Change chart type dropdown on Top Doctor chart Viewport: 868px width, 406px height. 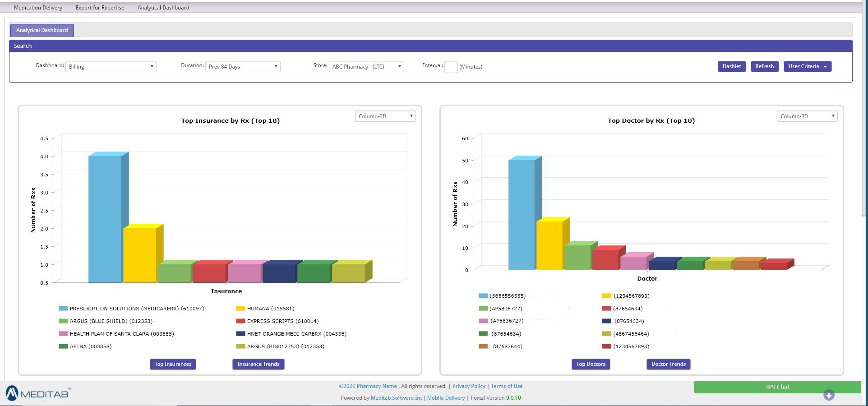click(x=807, y=116)
